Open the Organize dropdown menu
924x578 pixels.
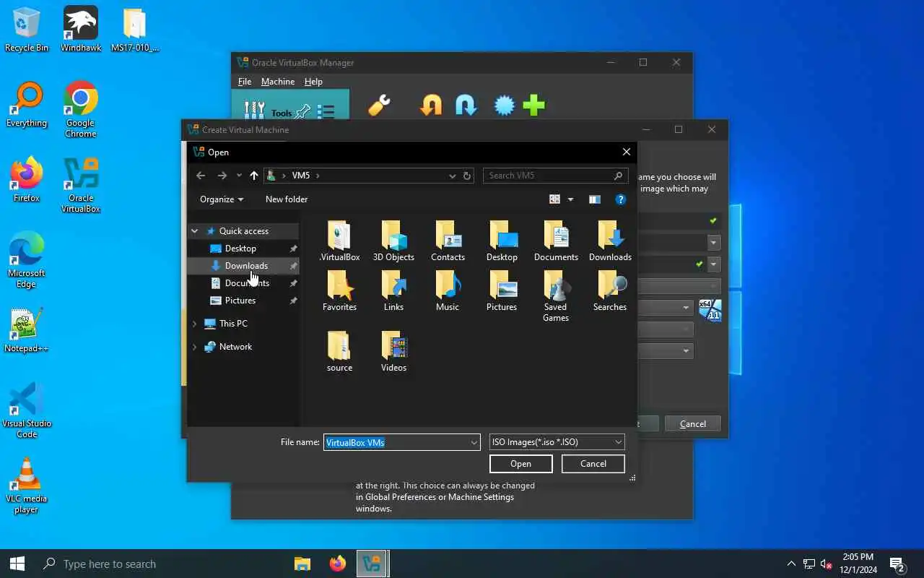222,199
